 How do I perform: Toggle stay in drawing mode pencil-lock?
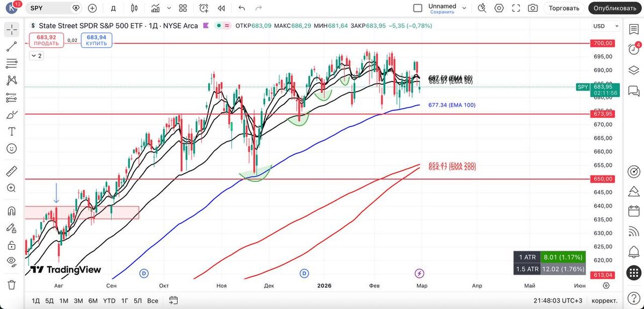pyautogui.click(x=12, y=227)
